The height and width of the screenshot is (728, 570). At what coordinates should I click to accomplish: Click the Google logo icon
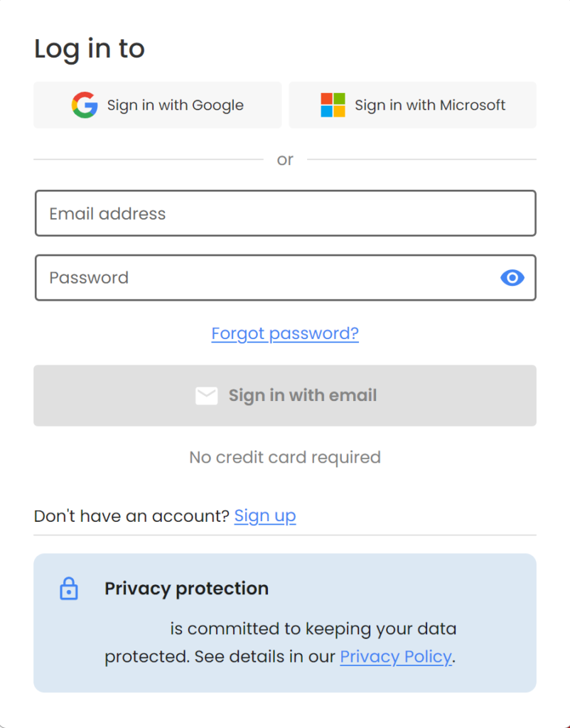(85, 105)
